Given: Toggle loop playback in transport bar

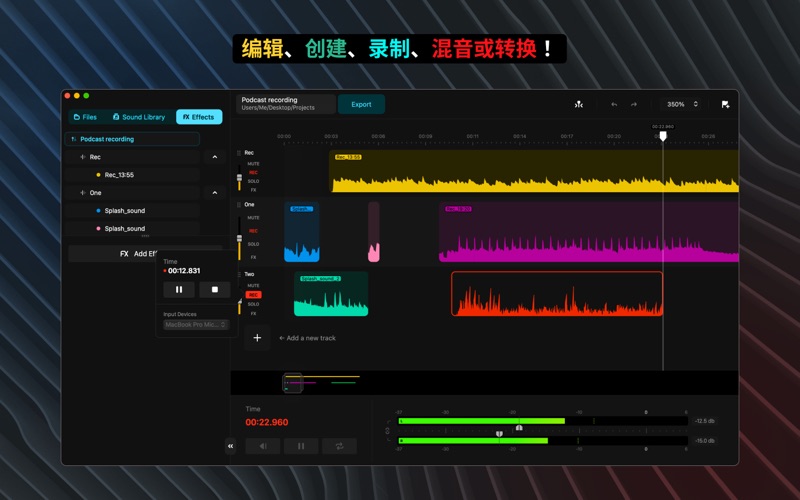Looking at the screenshot, I should [340, 446].
